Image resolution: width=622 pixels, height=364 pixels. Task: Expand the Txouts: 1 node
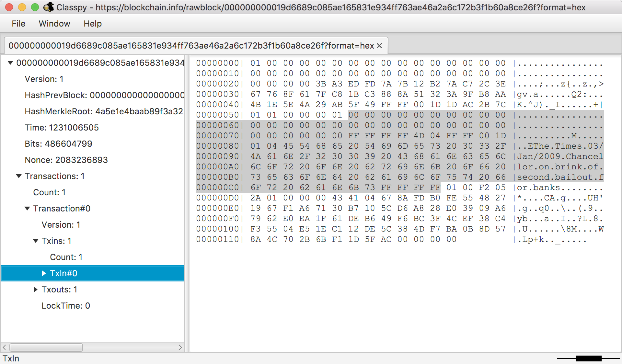tap(36, 290)
